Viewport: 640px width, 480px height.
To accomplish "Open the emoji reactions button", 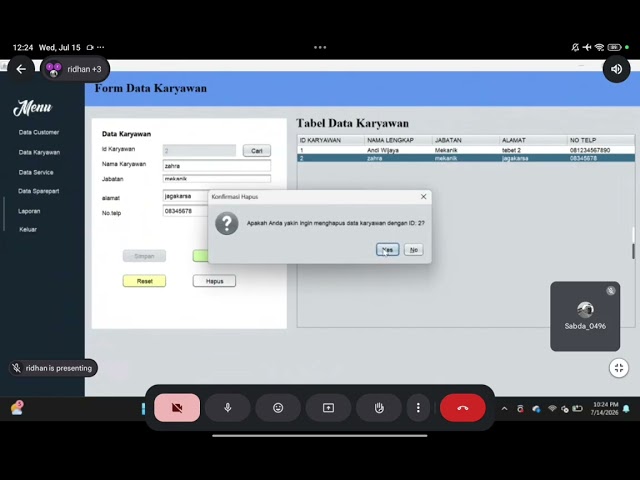I will coord(278,408).
